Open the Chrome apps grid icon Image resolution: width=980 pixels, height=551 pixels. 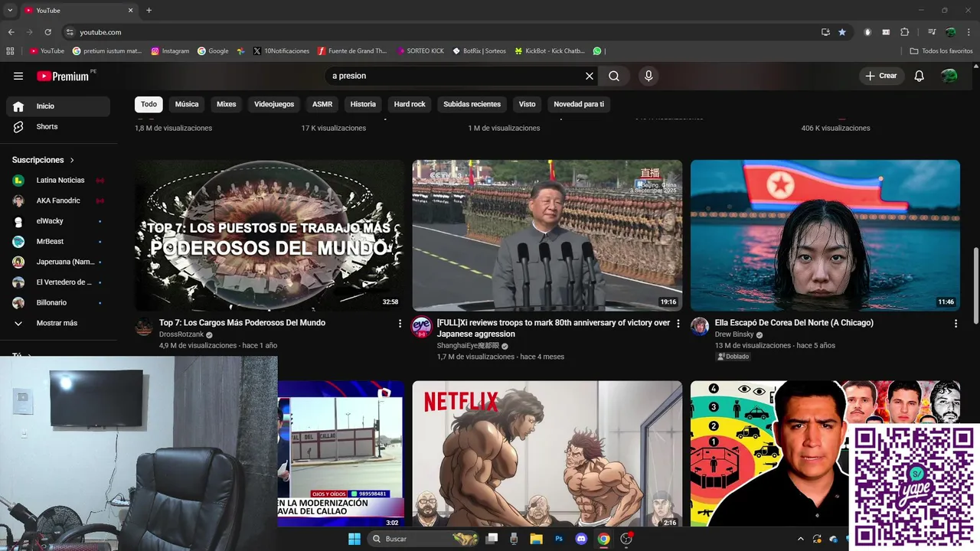(10, 51)
